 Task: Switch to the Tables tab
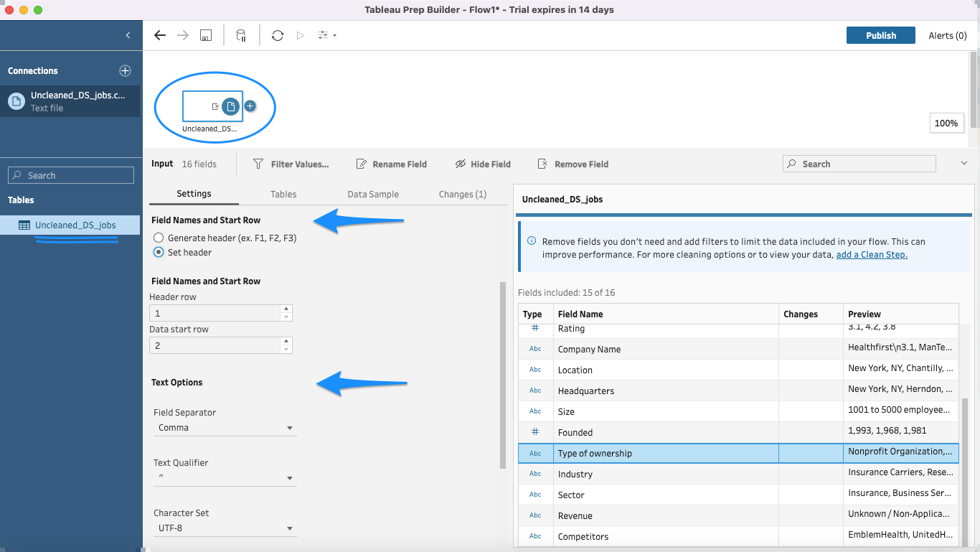coord(283,194)
